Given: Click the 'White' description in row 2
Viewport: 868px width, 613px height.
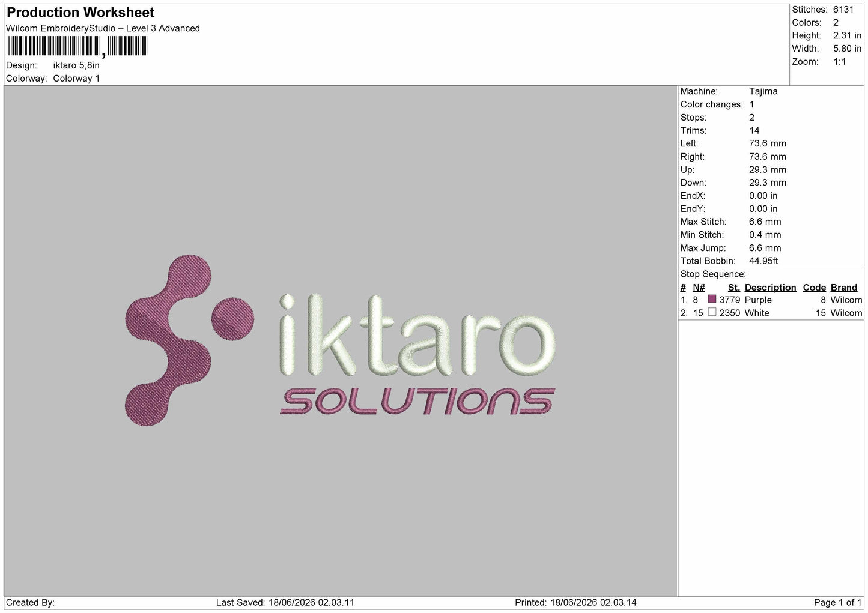Looking at the screenshot, I should (757, 313).
